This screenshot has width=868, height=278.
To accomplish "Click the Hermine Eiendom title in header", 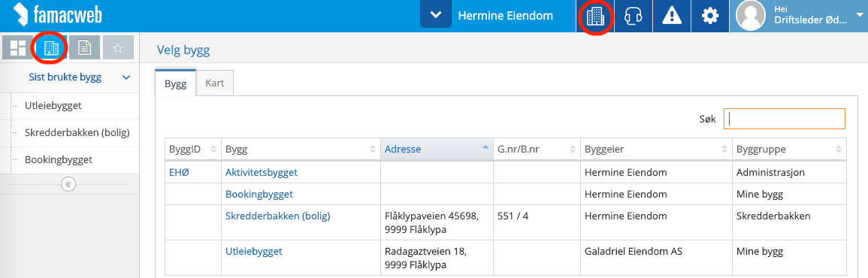I will (506, 16).
